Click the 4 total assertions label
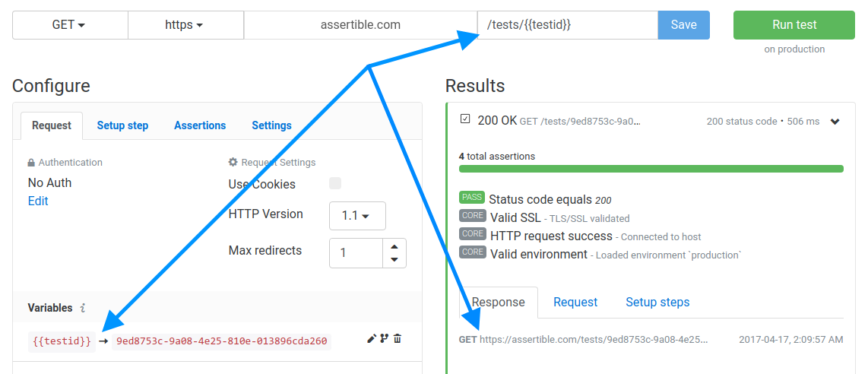 pyautogui.click(x=497, y=156)
